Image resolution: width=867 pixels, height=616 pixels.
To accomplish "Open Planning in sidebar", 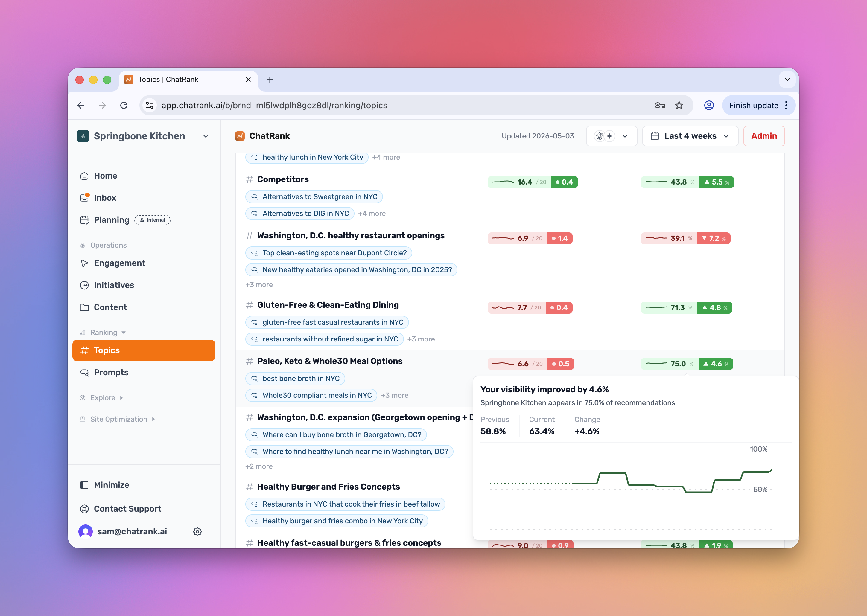I will pos(144,220).
